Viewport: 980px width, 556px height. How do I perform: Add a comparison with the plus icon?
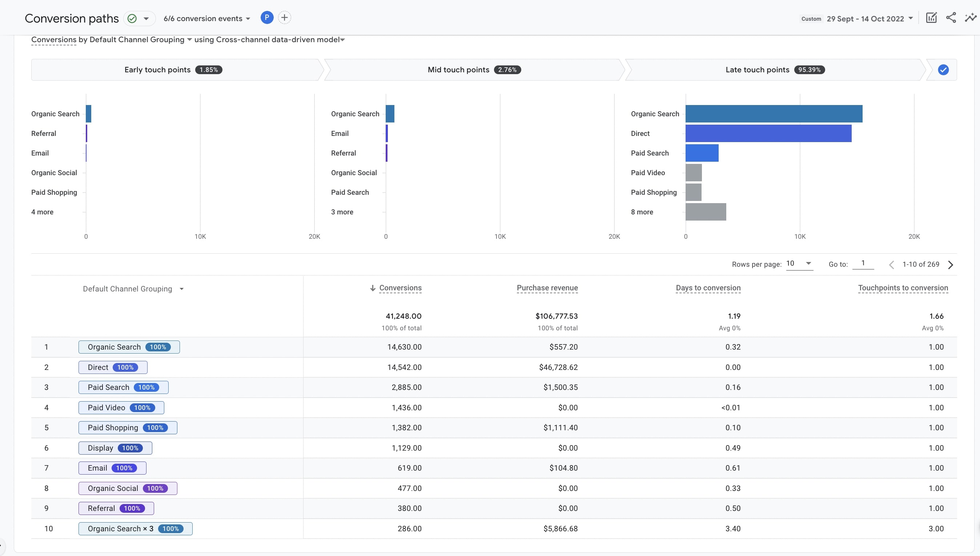tap(284, 17)
